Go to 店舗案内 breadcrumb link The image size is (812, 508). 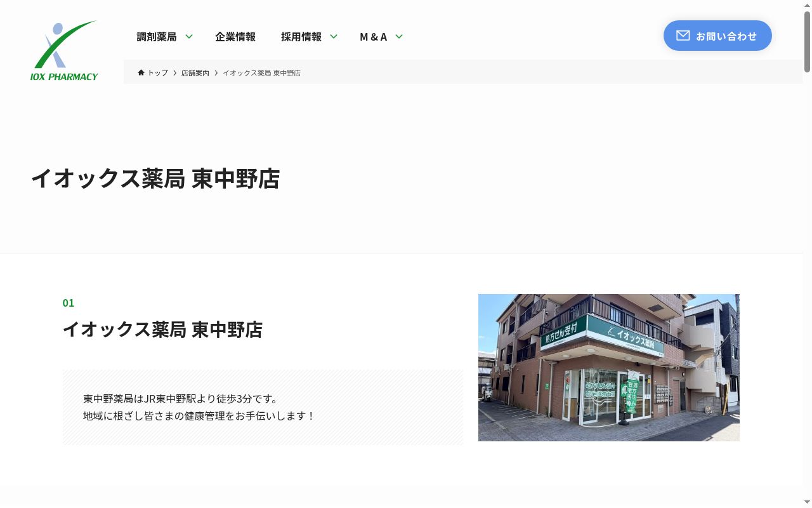[x=195, y=73]
